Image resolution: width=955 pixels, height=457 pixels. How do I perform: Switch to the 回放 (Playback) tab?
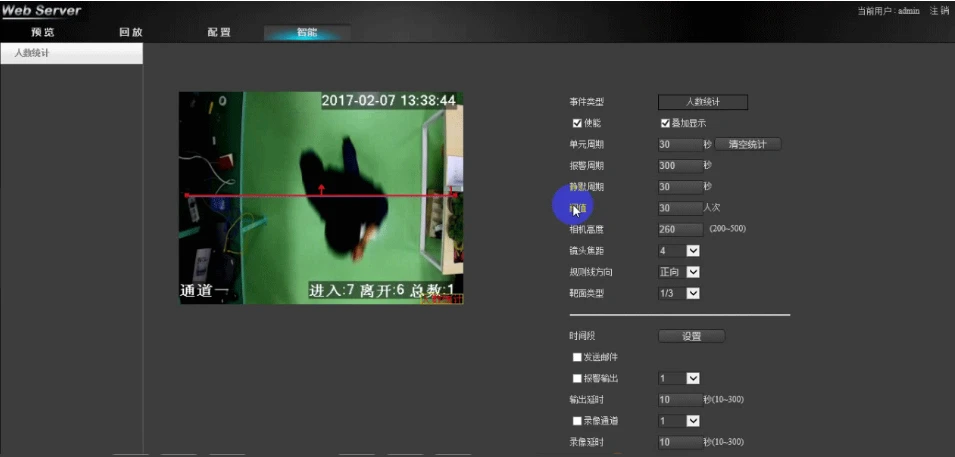coord(131,32)
